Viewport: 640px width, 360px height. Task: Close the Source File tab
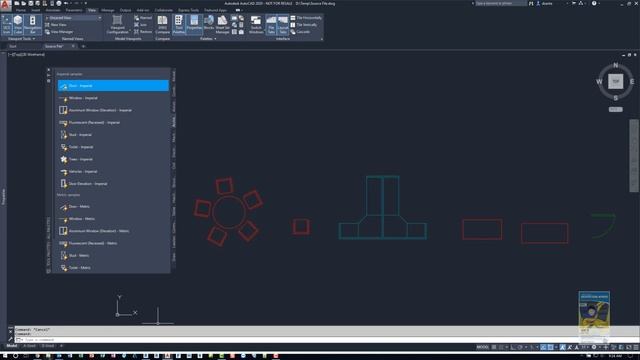[x=73, y=47]
